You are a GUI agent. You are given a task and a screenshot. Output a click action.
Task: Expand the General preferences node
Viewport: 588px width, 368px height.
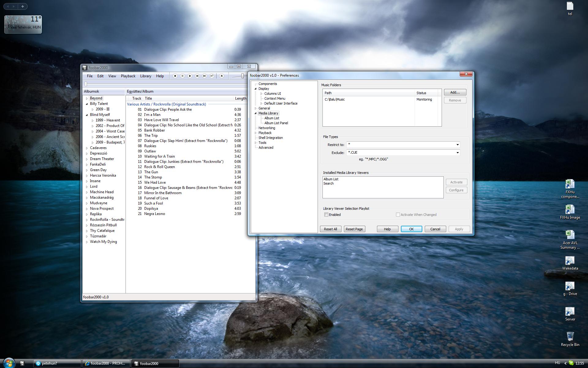pyautogui.click(x=256, y=108)
